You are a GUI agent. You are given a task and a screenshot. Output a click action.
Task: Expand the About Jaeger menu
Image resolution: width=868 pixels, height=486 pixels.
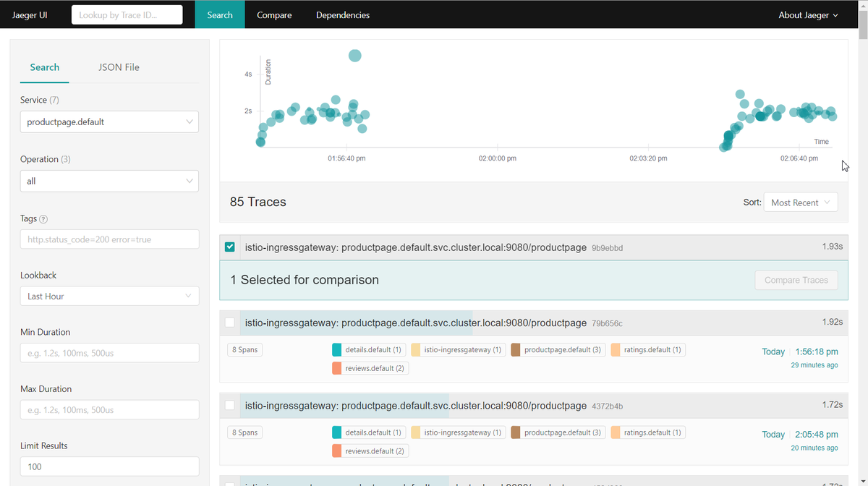click(808, 14)
